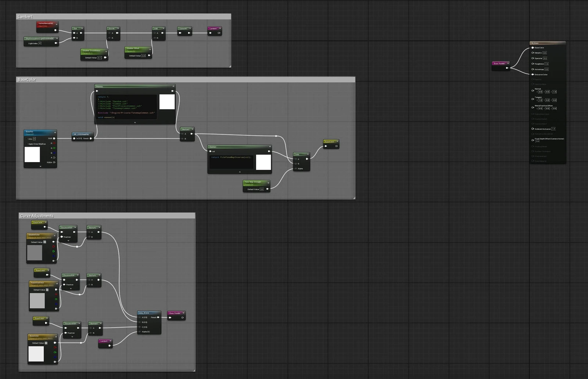
Task: Click the Emissive Color input pin on M_Base
Action: pyautogui.click(x=533, y=74)
